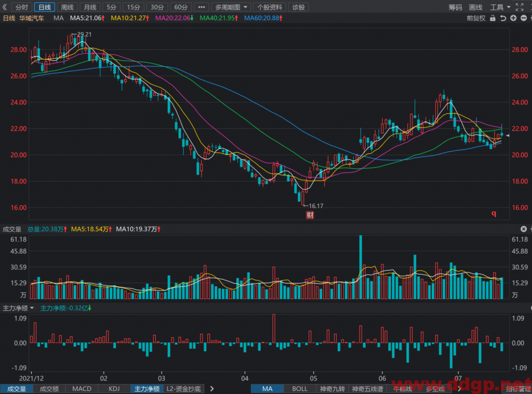Select the 30分 period tab

tap(157, 7)
